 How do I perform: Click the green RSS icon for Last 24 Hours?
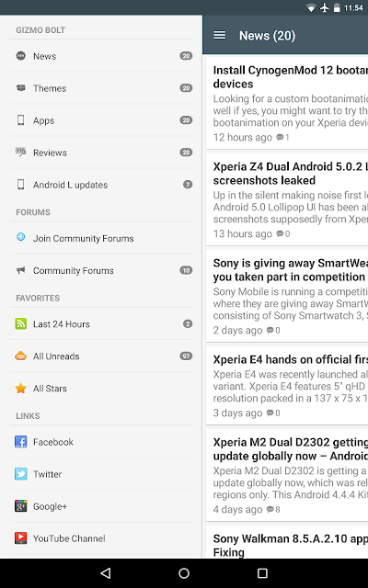tap(21, 323)
